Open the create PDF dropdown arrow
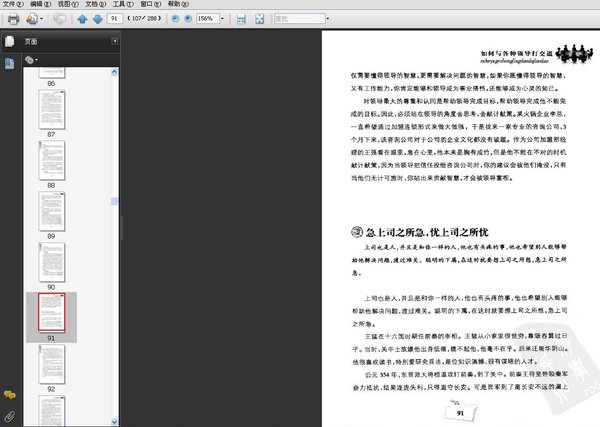The height and width of the screenshot is (427, 600). tap(42, 19)
